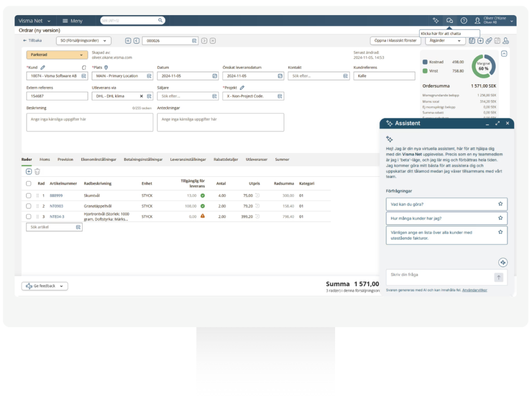Screen dimensions: 532x401
Task: Switch to the Moms tab
Action: click(x=45, y=160)
